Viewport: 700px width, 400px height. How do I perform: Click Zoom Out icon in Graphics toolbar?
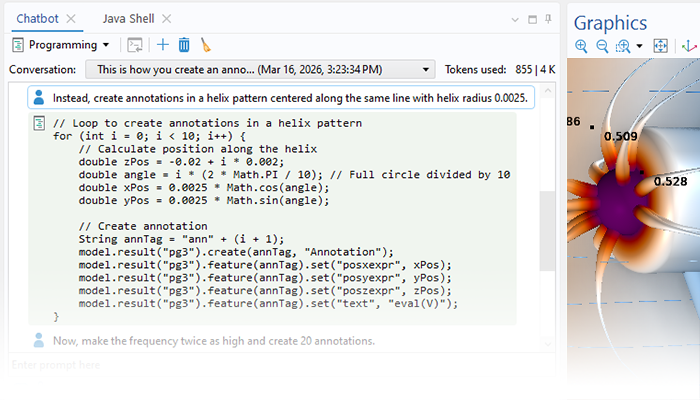click(x=602, y=46)
